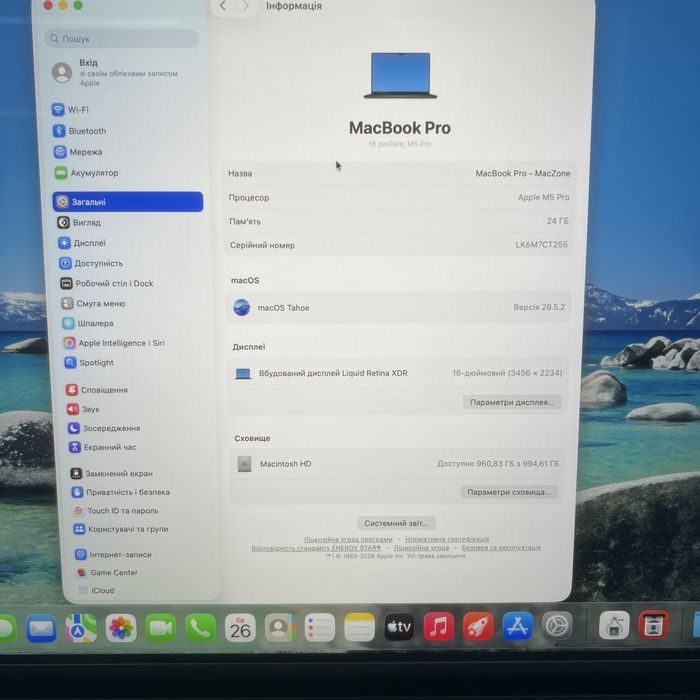Open Нормативна сертифікація link
700x700 pixels.
click(447, 539)
